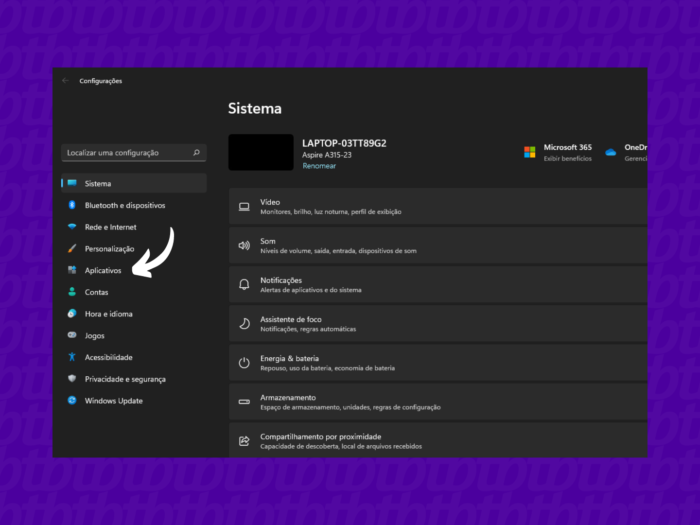Click the black desktop thumbnail preview
The width and height of the screenshot is (700, 525).
click(x=261, y=152)
